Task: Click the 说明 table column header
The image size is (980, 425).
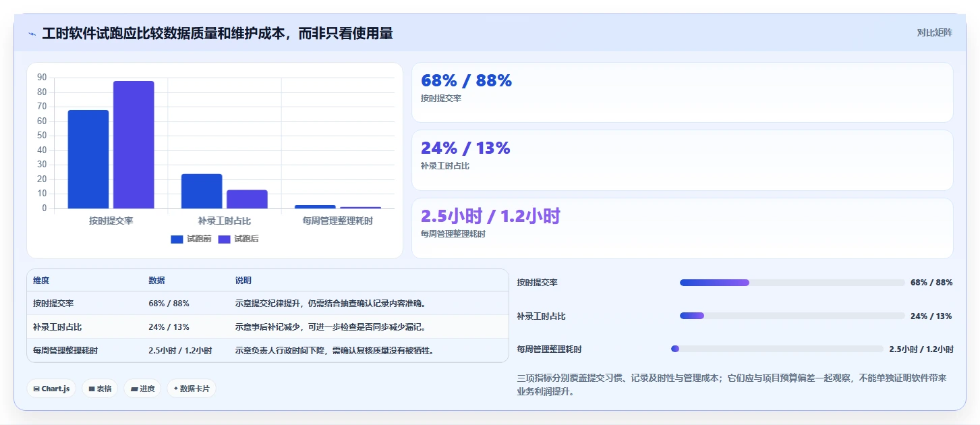Action: (243, 281)
